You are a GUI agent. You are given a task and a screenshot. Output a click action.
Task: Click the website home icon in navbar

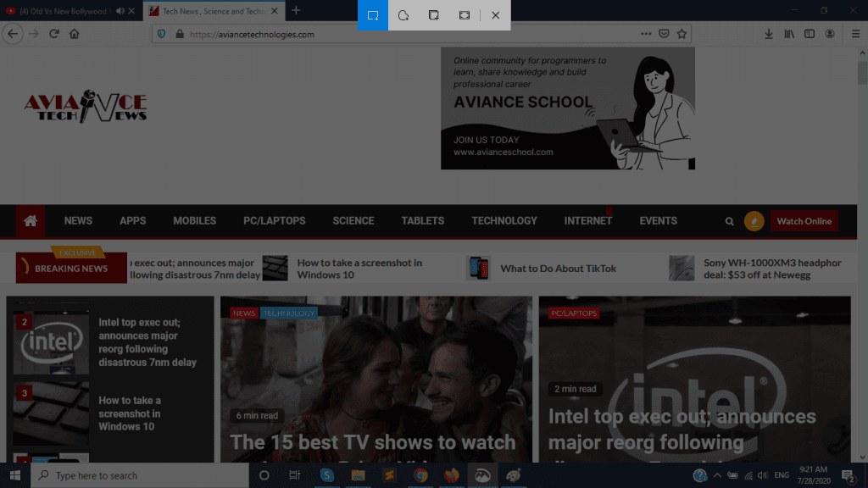tap(31, 221)
